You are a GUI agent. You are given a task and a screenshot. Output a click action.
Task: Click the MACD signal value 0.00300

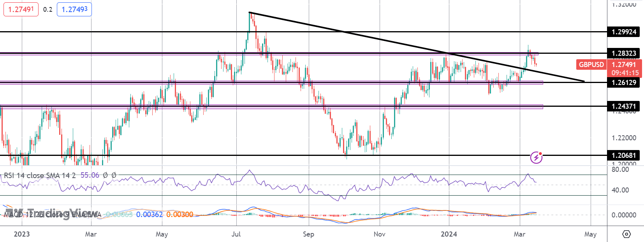(x=179, y=214)
